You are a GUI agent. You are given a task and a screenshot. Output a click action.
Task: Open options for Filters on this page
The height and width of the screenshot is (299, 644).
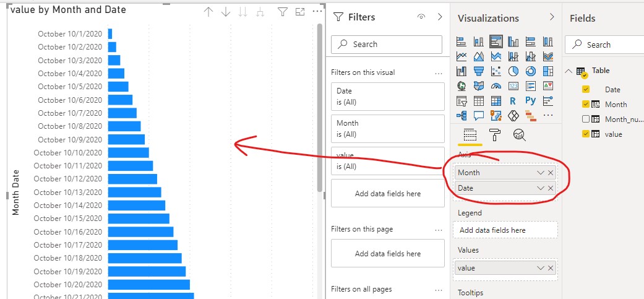[x=439, y=230]
